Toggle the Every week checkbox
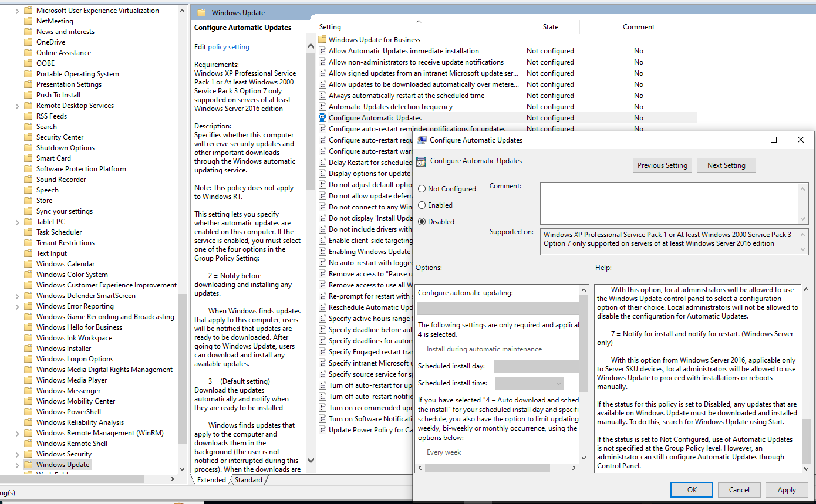Image resolution: width=816 pixels, height=504 pixels. [x=420, y=453]
